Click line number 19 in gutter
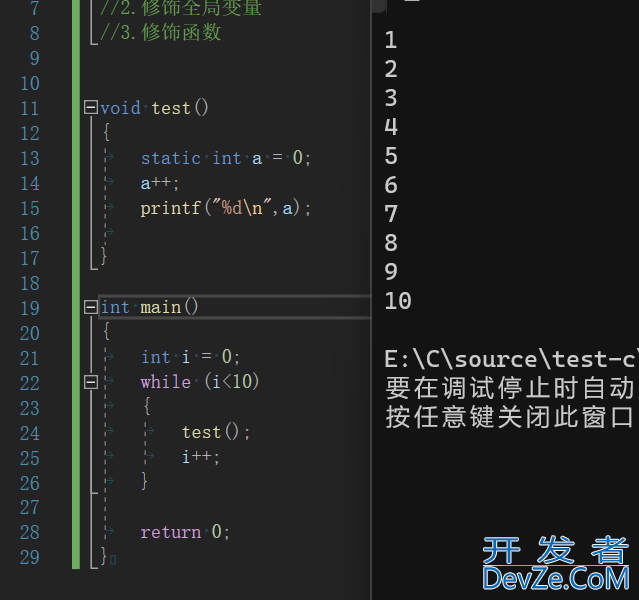 30,308
